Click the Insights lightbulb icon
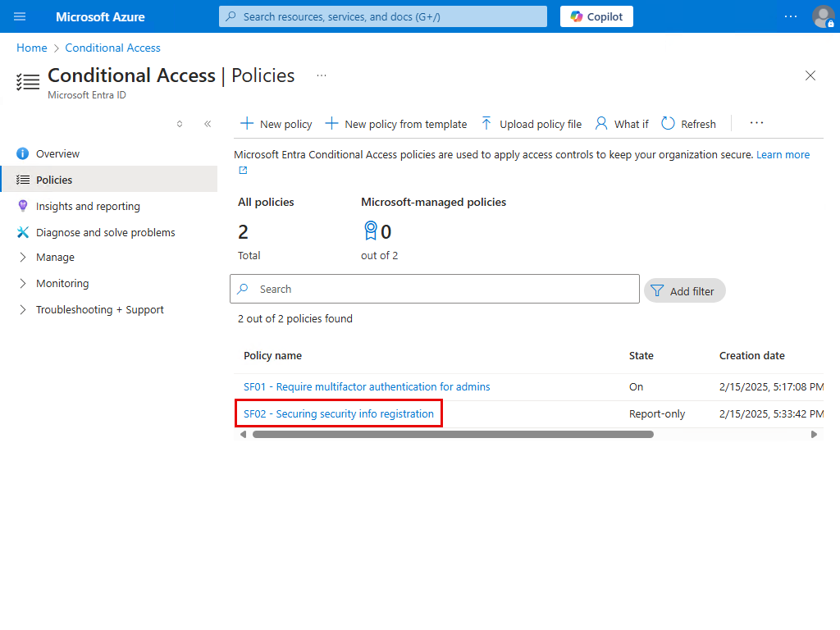The width and height of the screenshot is (840, 630). [x=22, y=206]
